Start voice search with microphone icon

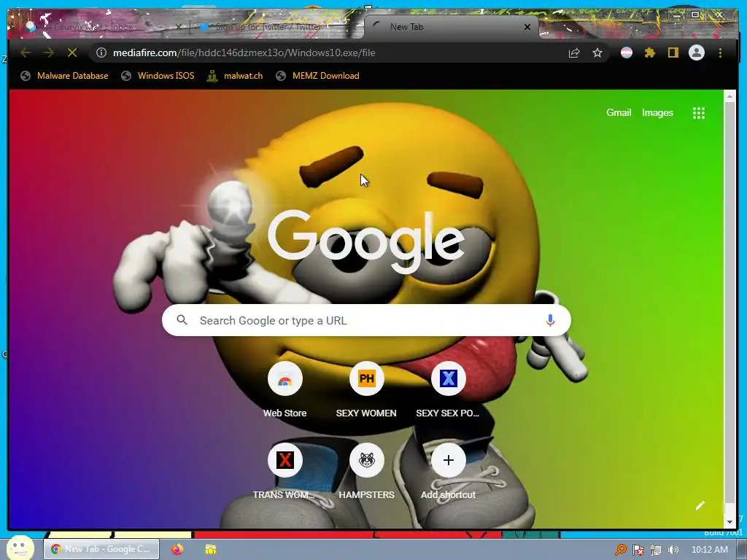pyautogui.click(x=550, y=321)
